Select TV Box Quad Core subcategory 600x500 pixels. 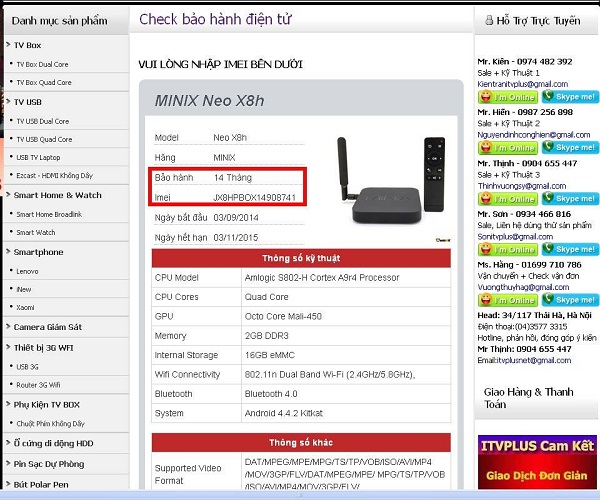tap(44, 83)
